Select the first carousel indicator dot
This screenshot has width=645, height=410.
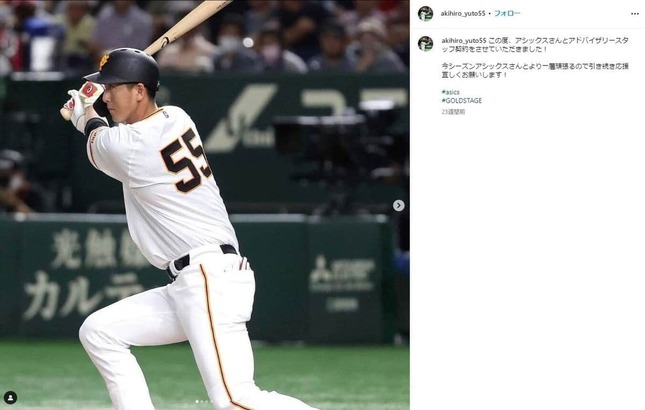pyautogui.click(x=197, y=401)
